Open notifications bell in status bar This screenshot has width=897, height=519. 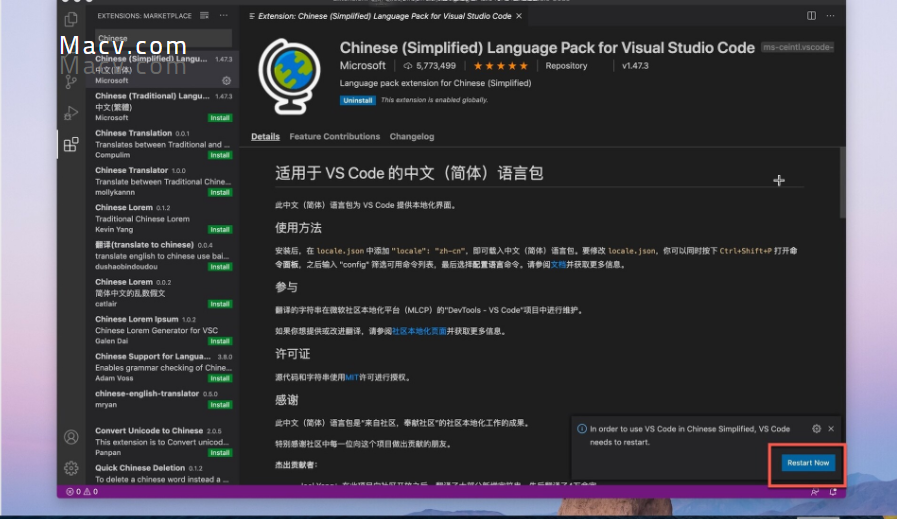click(x=833, y=492)
